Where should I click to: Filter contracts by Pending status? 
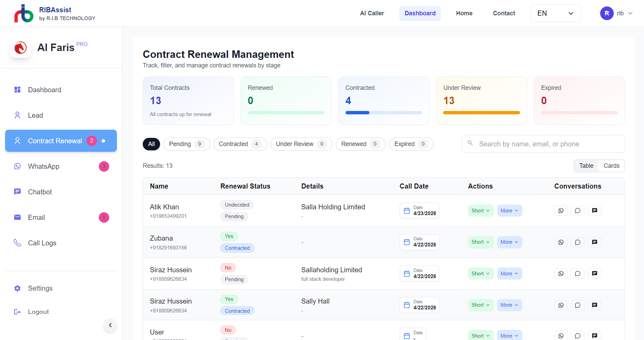186,144
